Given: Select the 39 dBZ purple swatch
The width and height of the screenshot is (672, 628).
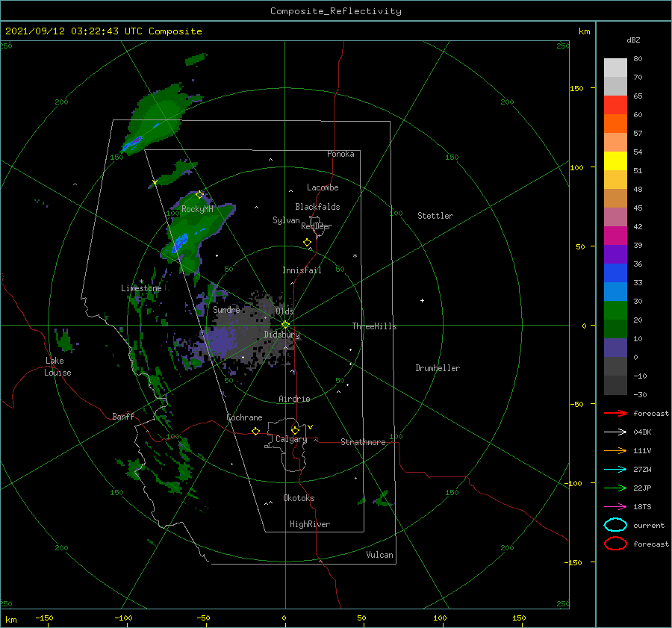Looking at the screenshot, I should tap(615, 254).
